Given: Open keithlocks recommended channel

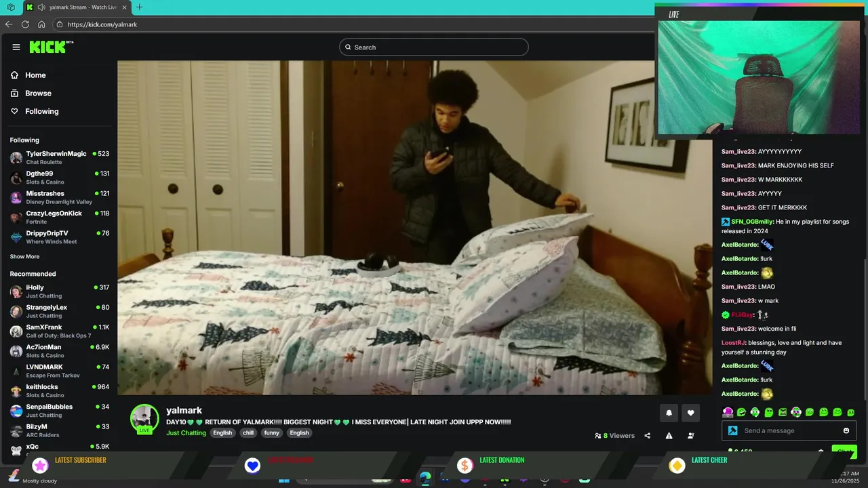Looking at the screenshot, I should (60, 391).
